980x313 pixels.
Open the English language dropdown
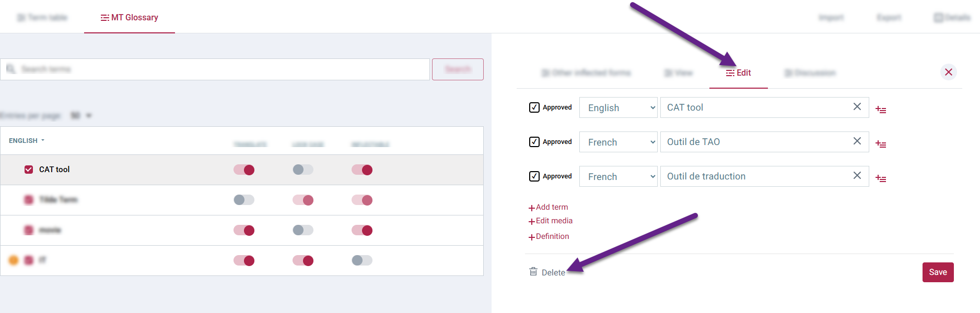[618, 107]
